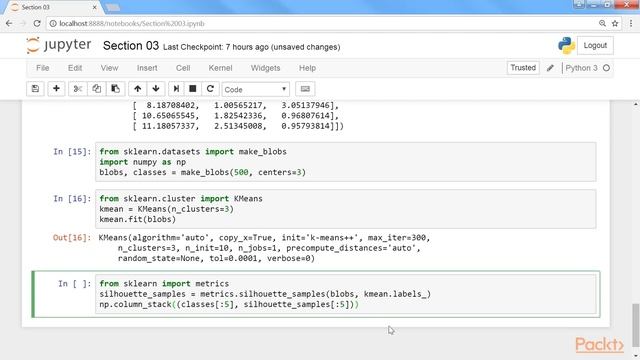Image resolution: width=640 pixels, height=360 pixels.
Task: Restart the kernel with circular arrow icon
Action: click(210, 89)
